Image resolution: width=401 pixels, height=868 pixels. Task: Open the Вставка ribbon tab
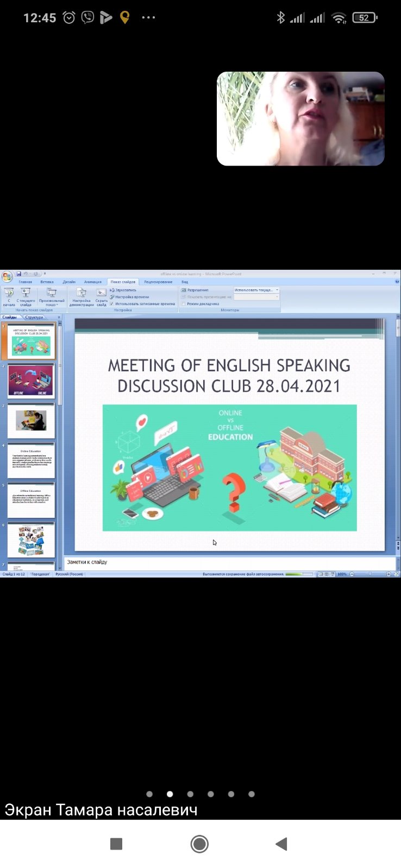[47, 282]
